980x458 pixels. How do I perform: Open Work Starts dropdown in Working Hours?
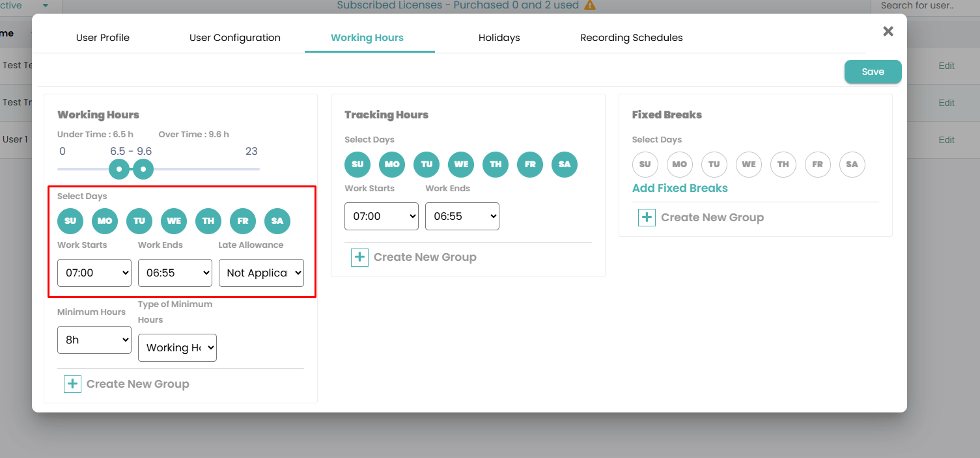[x=94, y=273]
